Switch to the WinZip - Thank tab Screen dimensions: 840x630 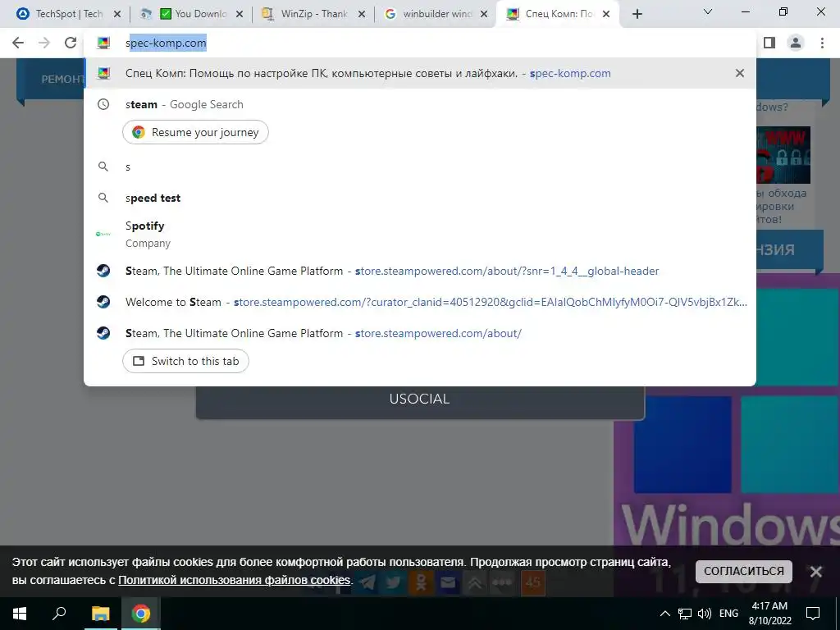[x=313, y=14]
